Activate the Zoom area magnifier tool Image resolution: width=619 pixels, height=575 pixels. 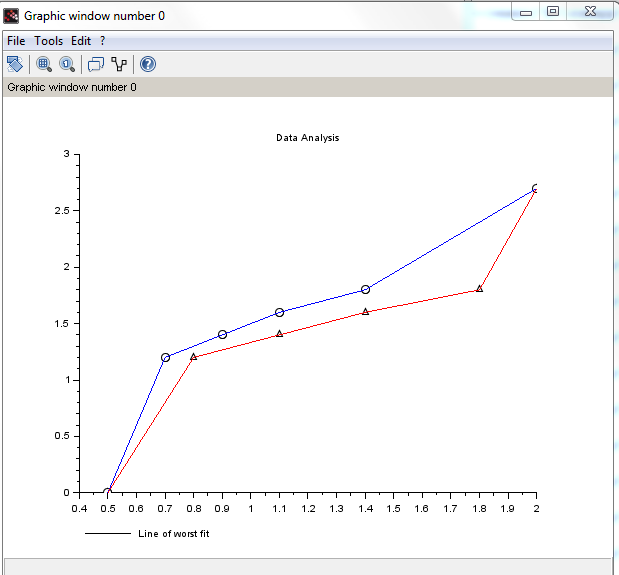point(44,64)
